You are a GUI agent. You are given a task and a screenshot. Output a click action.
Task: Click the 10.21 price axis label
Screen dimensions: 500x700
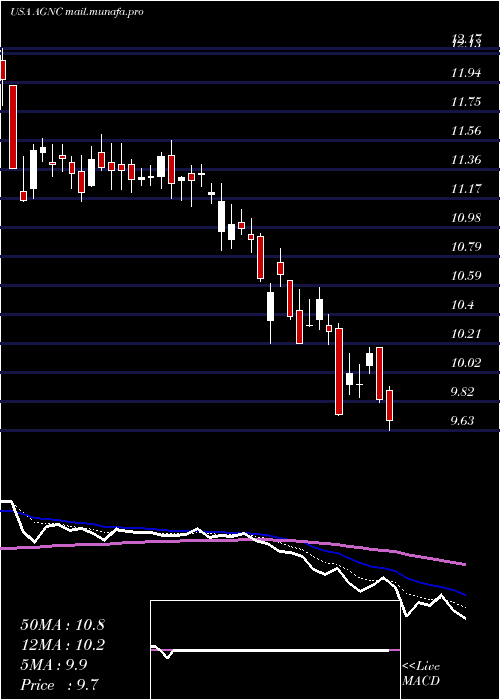(466, 334)
